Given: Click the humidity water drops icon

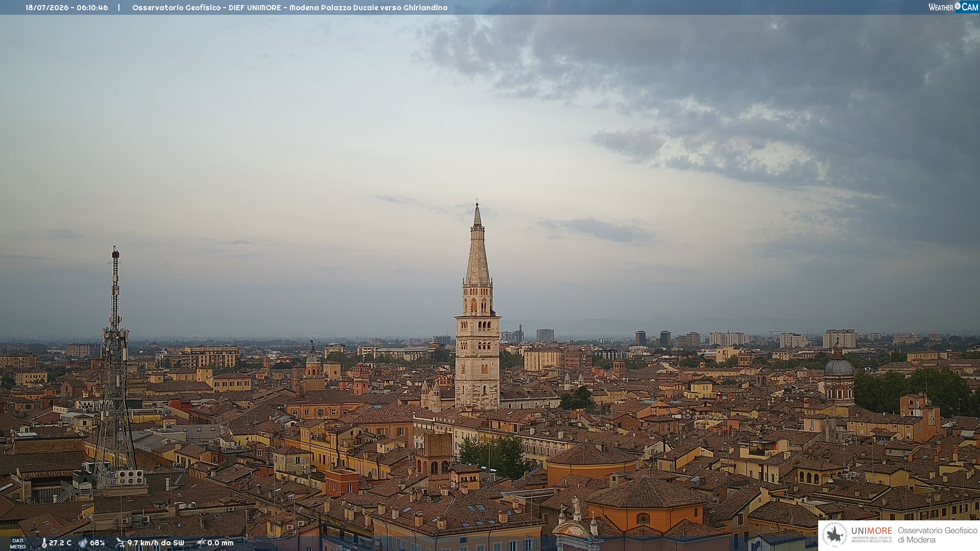Looking at the screenshot, I should click(83, 543).
